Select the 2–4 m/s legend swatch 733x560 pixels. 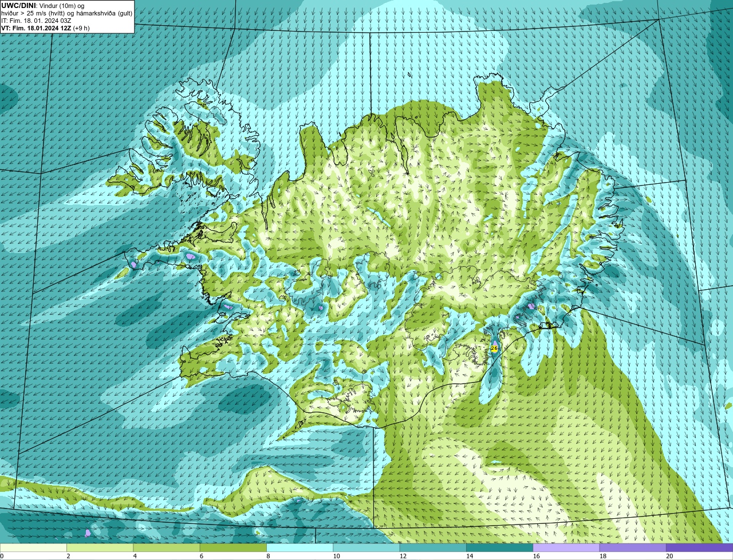click(100, 548)
